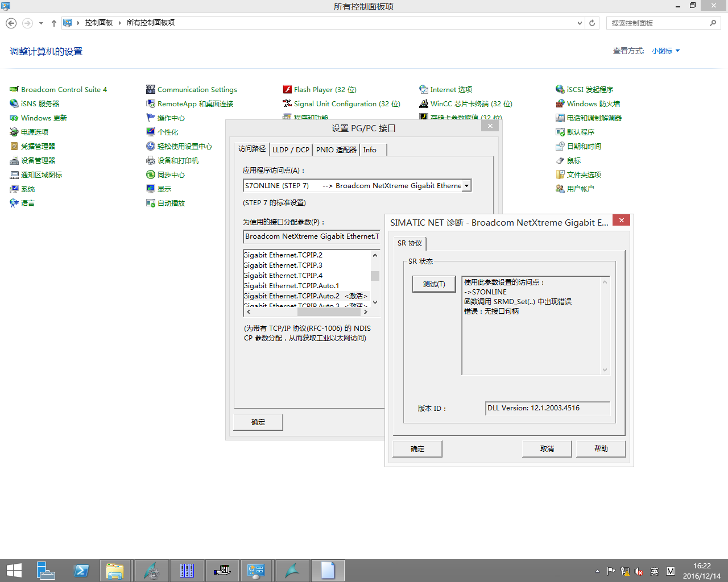
Task: Open 语言 icon
Action: pyautogui.click(x=14, y=203)
